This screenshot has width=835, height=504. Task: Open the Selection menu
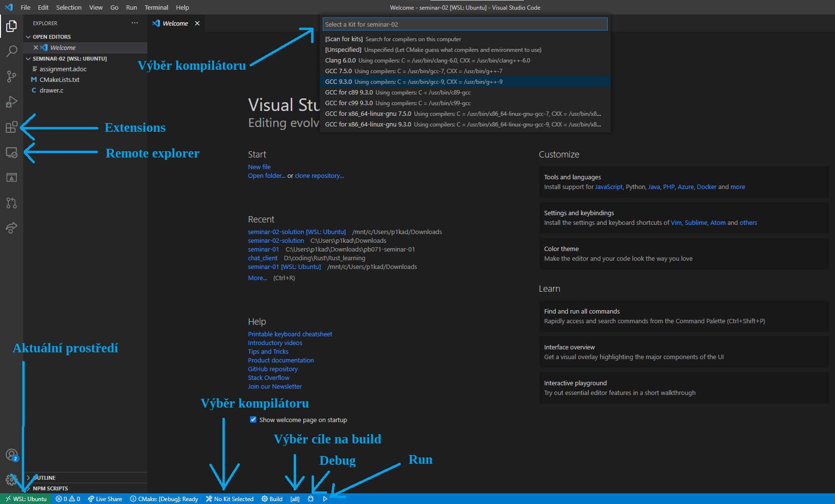tap(69, 7)
